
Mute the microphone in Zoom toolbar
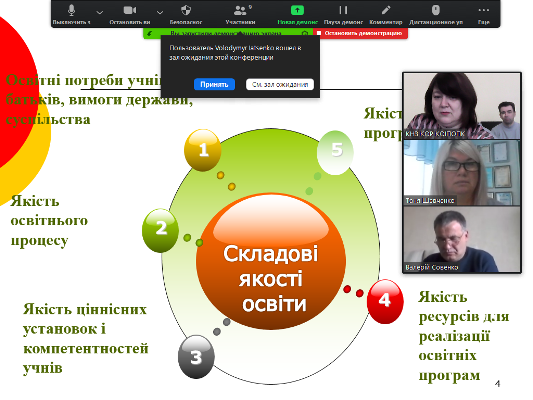click(x=71, y=14)
